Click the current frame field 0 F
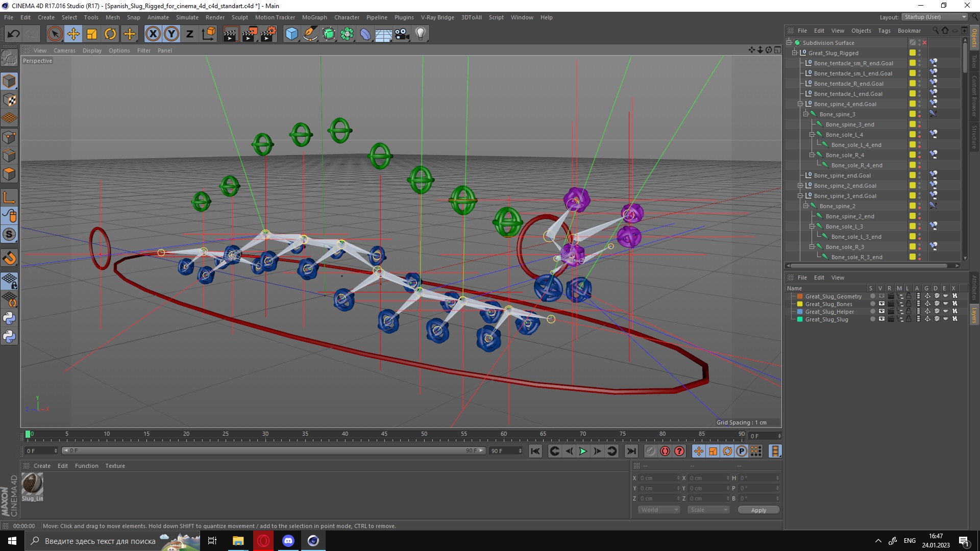This screenshot has width=980, height=551. point(765,436)
